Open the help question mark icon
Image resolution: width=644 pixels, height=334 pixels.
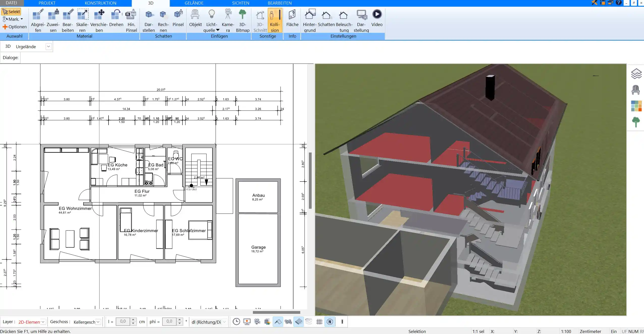[619, 3]
